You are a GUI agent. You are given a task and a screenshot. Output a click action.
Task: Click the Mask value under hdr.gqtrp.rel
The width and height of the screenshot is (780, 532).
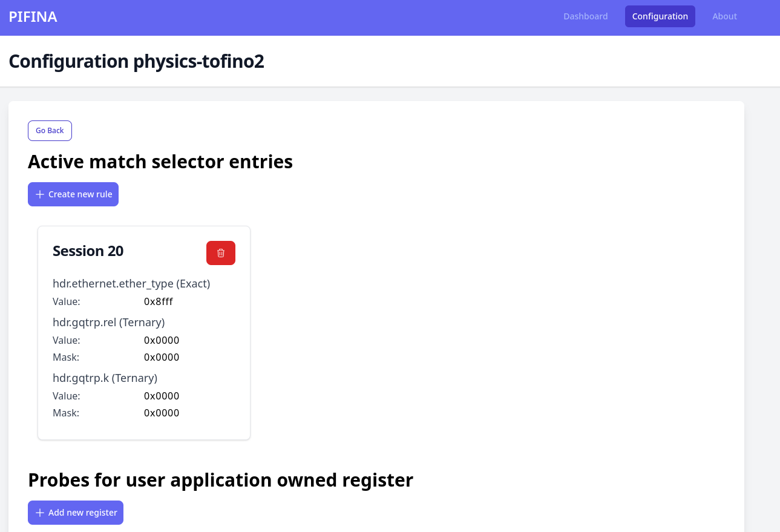[x=161, y=357]
